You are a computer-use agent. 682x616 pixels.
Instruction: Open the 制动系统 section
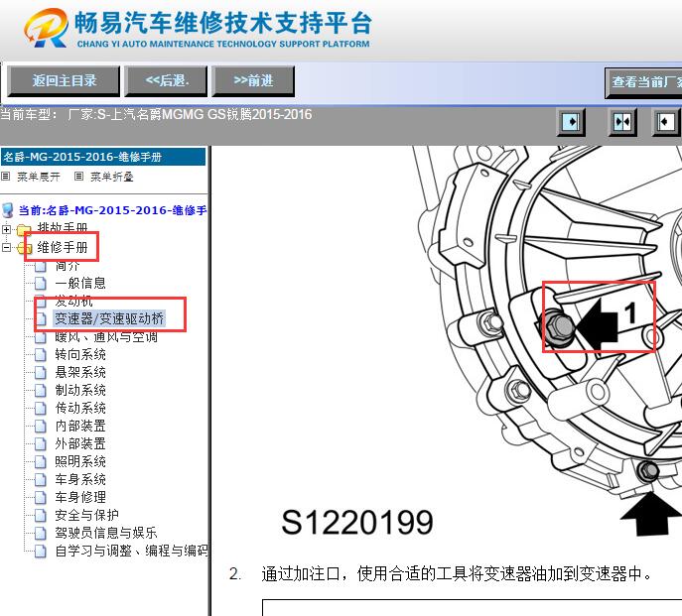click(x=80, y=390)
